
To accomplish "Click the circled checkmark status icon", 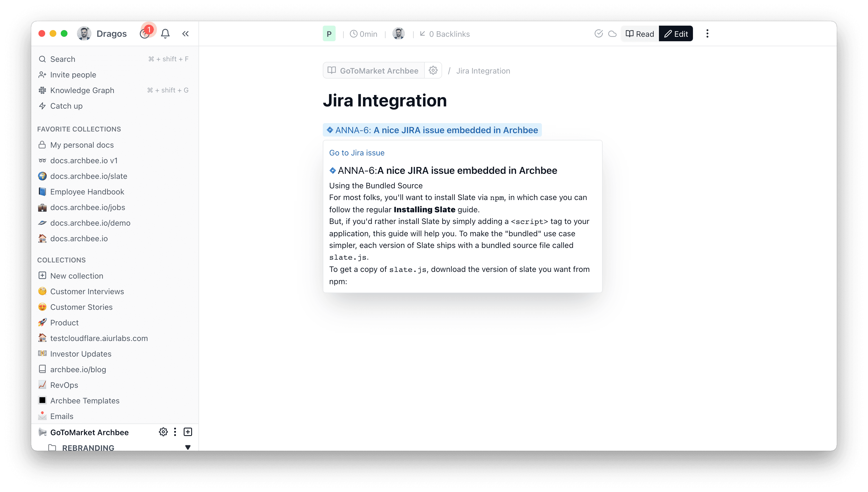I will point(598,33).
